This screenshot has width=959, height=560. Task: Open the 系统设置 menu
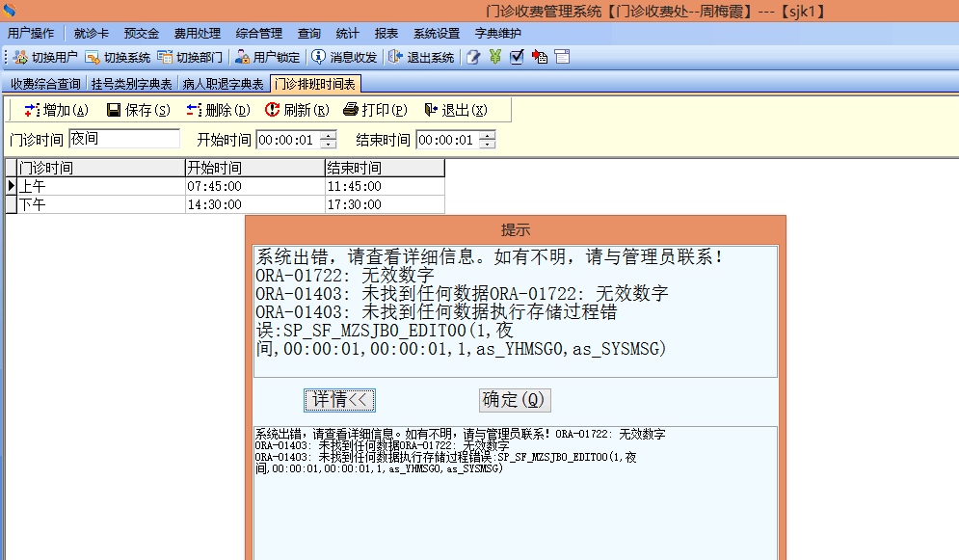(x=436, y=34)
